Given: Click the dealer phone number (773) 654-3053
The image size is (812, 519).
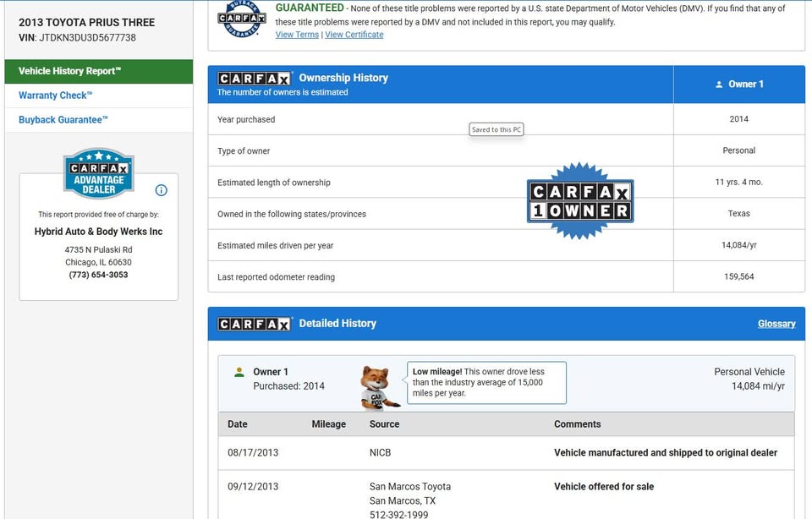Looking at the screenshot, I should point(98,275).
